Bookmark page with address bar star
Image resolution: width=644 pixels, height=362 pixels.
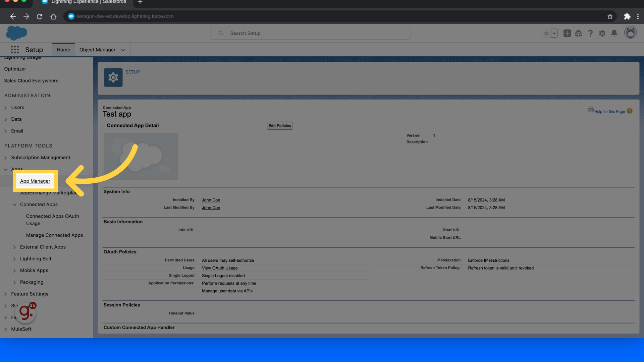click(610, 16)
